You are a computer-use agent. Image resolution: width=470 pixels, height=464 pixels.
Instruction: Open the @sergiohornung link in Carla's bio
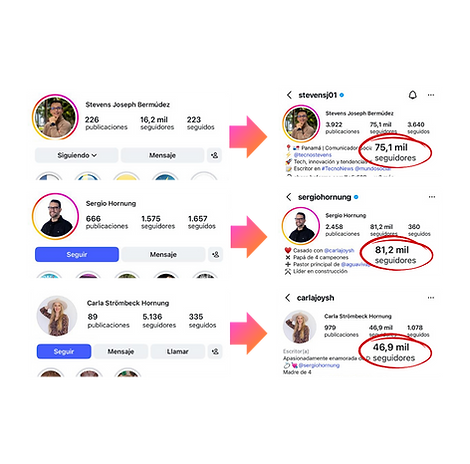[x=319, y=365]
